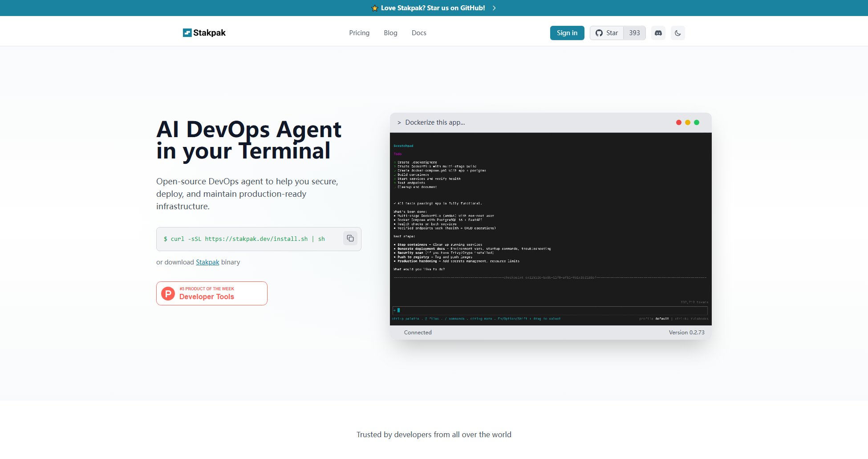Go to the Docs page
The height and width of the screenshot is (459, 868).
click(419, 33)
